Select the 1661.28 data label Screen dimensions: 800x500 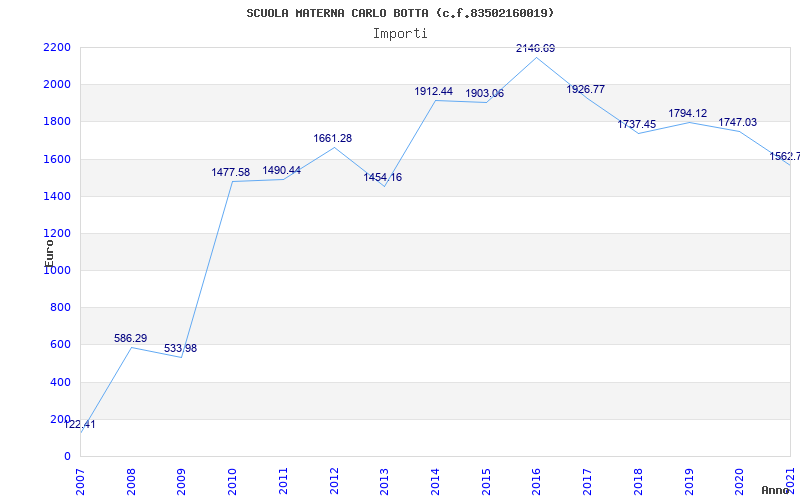[333, 138]
